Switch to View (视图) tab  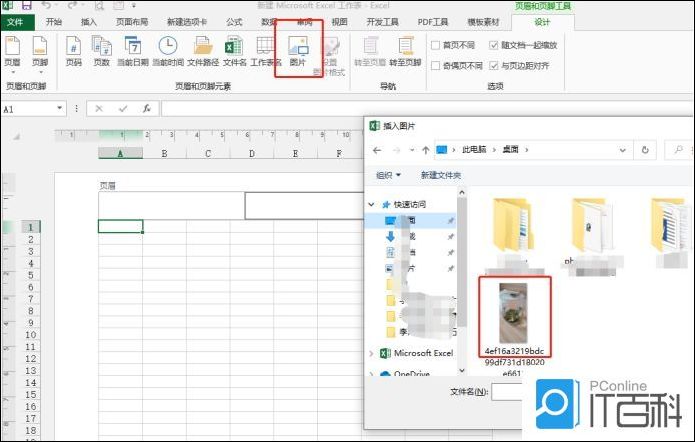tap(340, 22)
